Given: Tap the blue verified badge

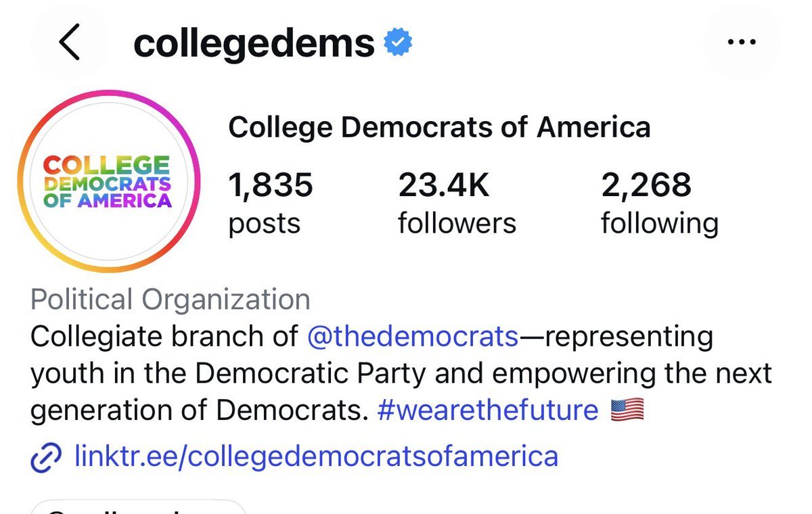Looking at the screenshot, I should (x=399, y=44).
